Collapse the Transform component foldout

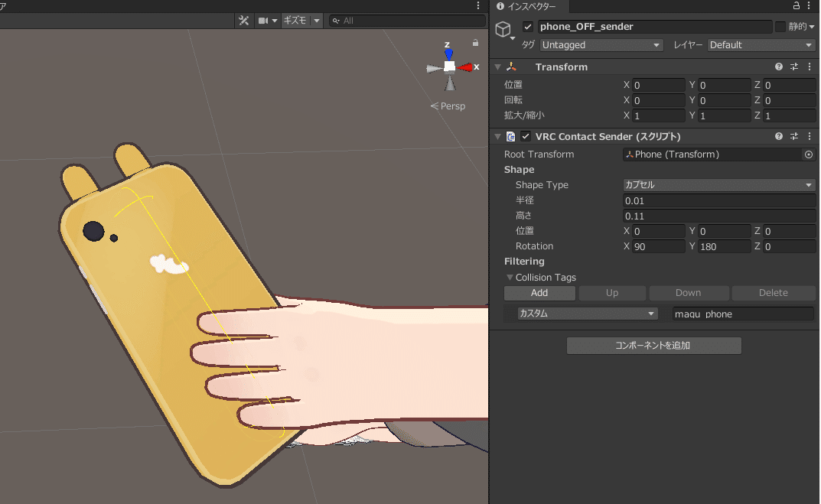(498, 67)
